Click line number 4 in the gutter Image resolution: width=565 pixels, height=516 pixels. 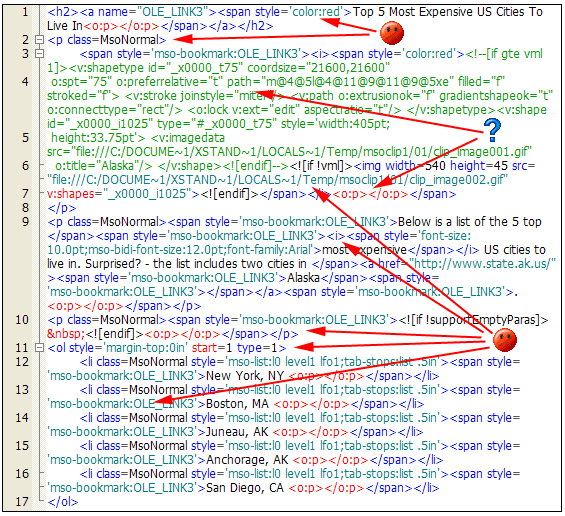[x=25, y=82]
